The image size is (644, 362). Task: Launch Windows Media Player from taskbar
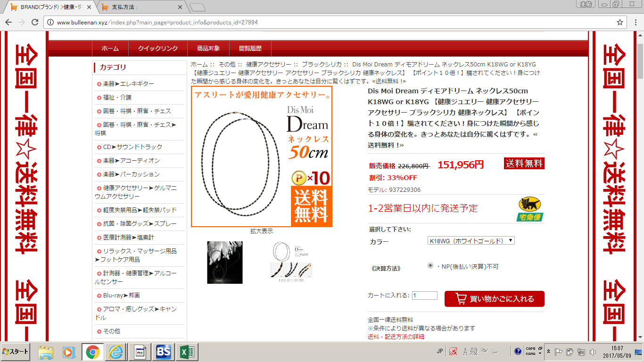[69, 352]
